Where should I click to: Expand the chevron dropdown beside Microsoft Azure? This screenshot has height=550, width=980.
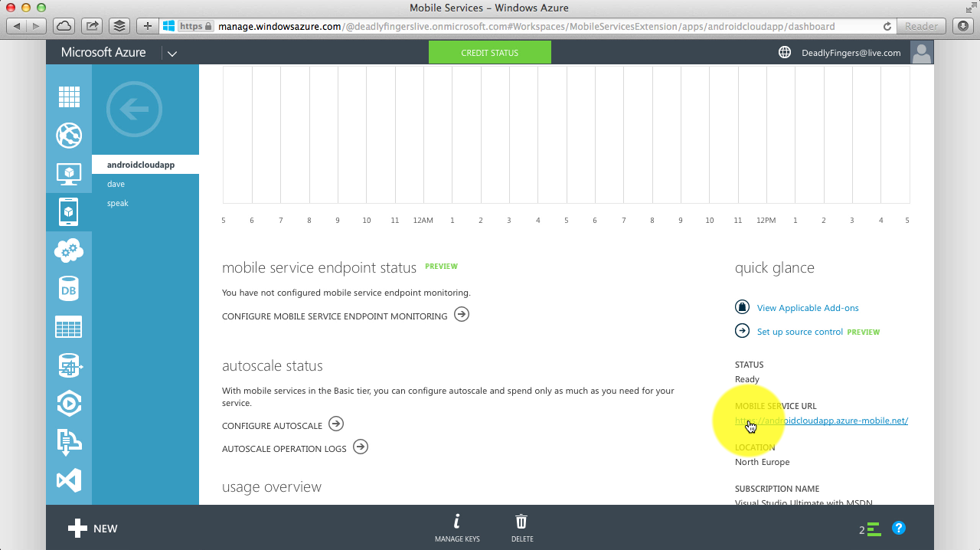172,54
